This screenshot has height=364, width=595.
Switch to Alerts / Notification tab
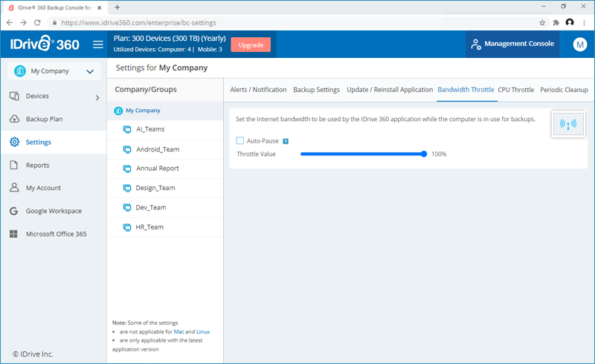tap(258, 90)
